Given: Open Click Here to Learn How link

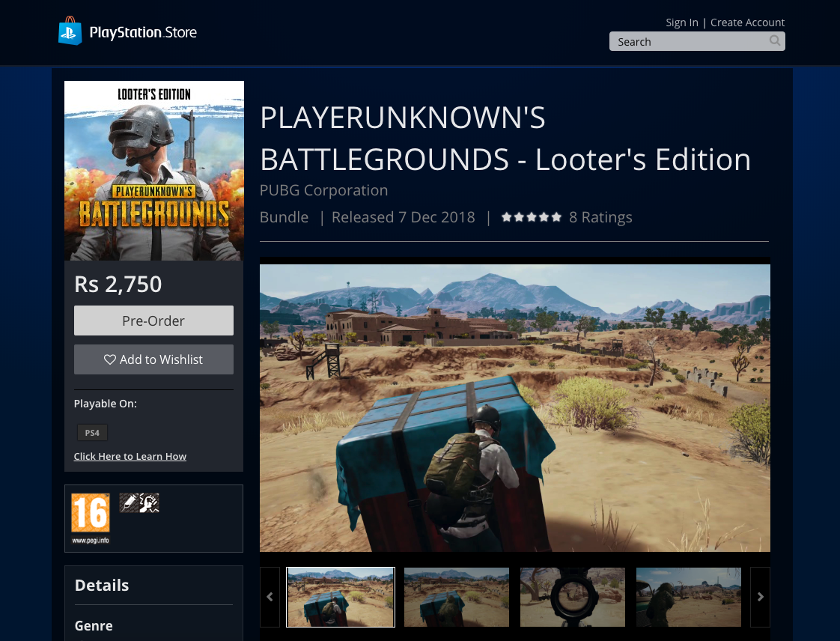Looking at the screenshot, I should point(130,457).
